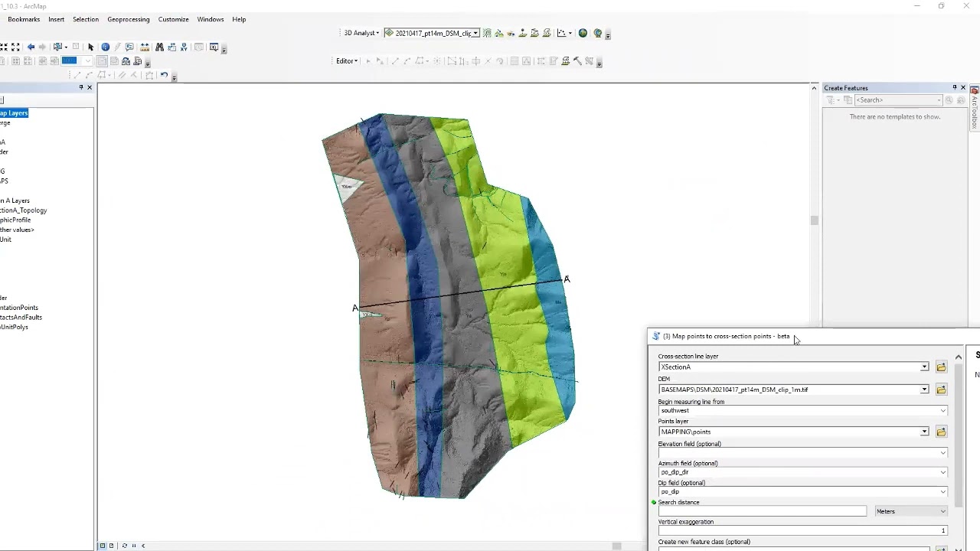Open the Bookmarks menu
The width and height of the screenshot is (980, 551).
[x=24, y=19]
